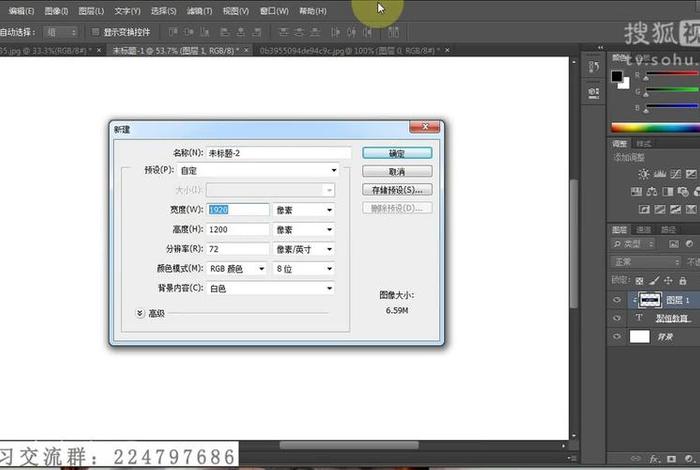This screenshot has height=470, width=700.
Task: Open the History panel icon in collapsed dock
Action: click(x=594, y=67)
